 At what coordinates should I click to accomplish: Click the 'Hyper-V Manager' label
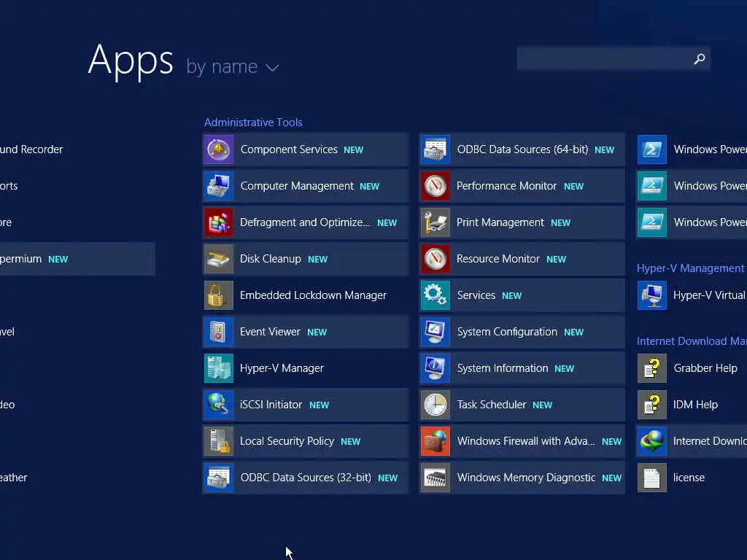[282, 368]
